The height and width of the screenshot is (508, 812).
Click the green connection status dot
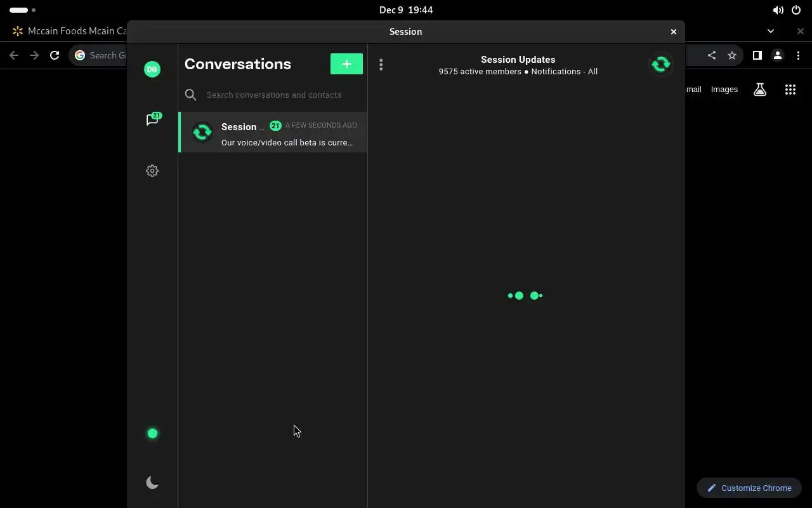152,434
